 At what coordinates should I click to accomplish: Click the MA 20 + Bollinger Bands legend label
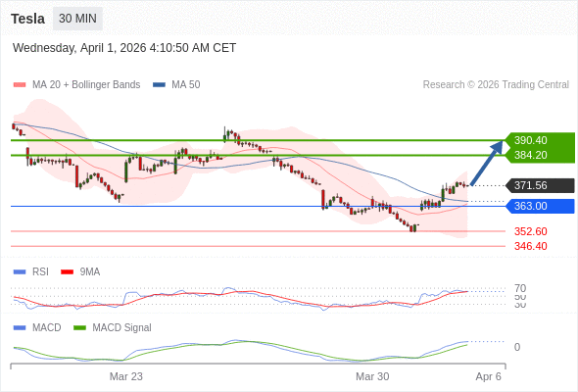pos(86,85)
